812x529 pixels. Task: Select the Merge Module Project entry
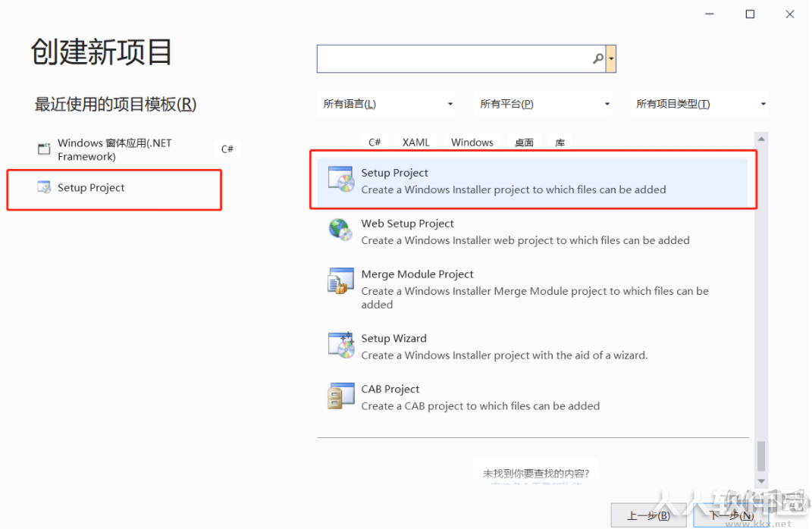[532, 289]
